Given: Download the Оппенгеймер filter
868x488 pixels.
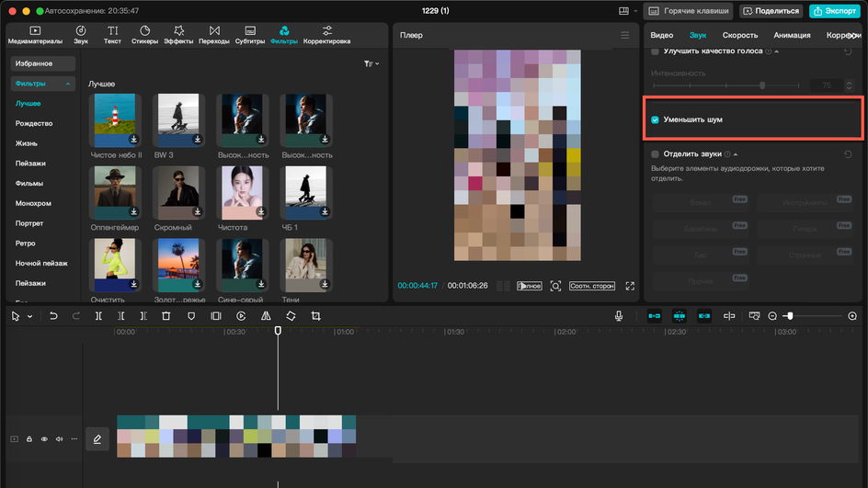Looking at the screenshot, I should (x=133, y=211).
